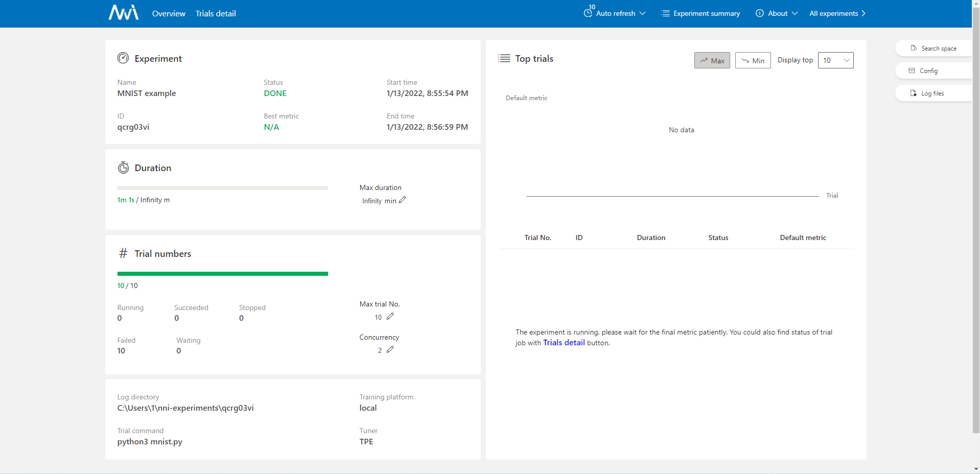Click end time 8:56:59 PM value
The image size is (980, 474).
(x=427, y=127)
